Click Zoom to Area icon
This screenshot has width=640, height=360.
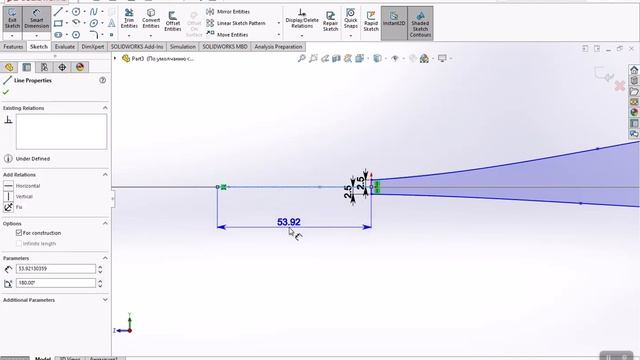point(313,58)
